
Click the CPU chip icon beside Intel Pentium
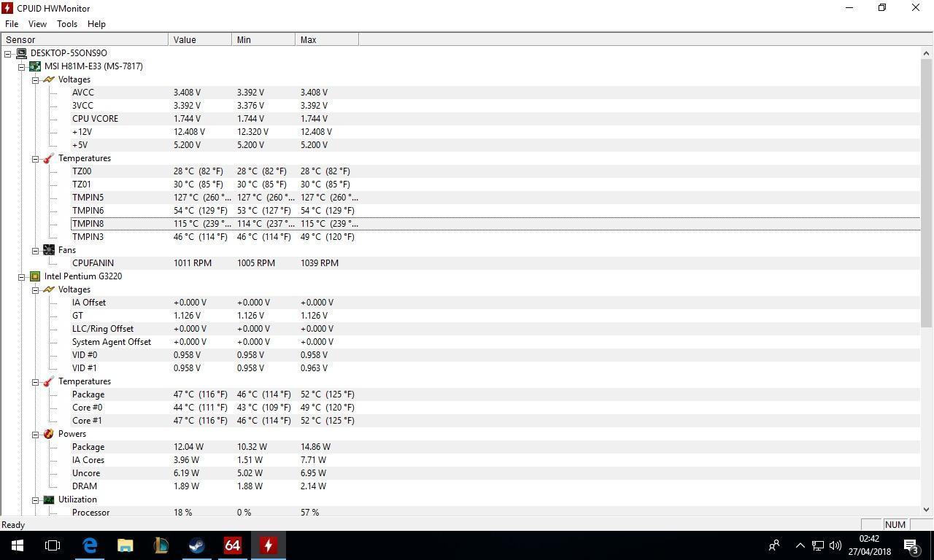click(35, 276)
